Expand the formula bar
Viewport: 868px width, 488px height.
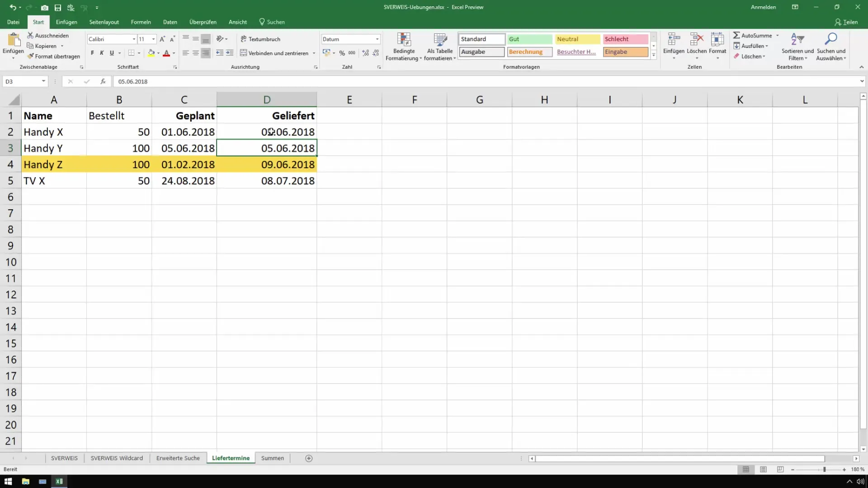[x=862, y=81]
